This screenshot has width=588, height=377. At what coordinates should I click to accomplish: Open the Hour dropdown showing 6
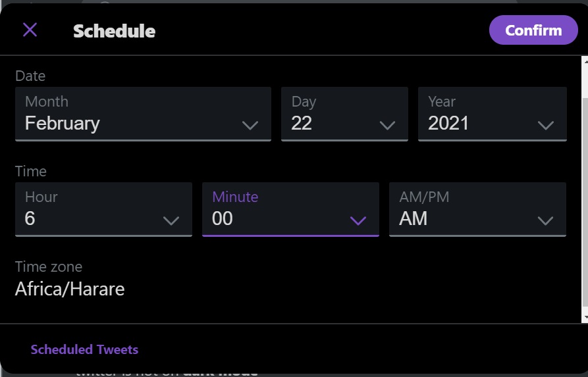103,209
